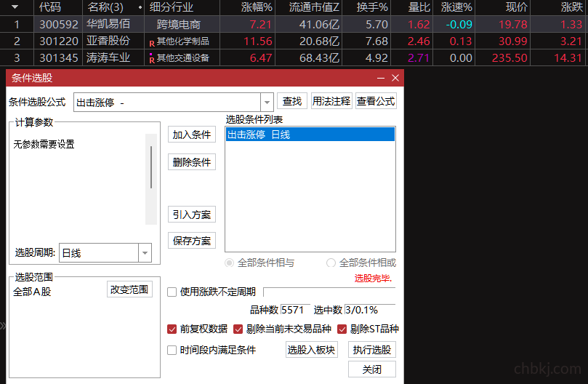Sort by the 涨幅% column header
Image resolution: width=588 pixels, height=384 pixels.
(257, 7)
